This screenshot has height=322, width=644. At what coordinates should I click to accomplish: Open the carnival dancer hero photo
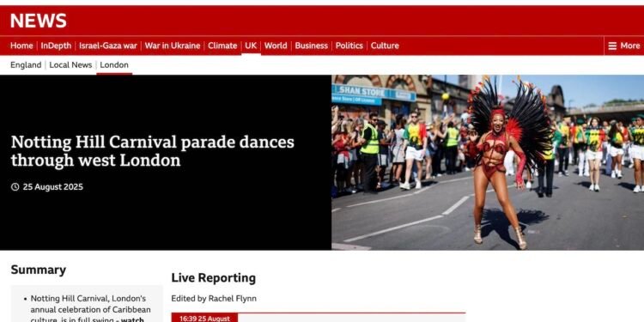[488, 162]
